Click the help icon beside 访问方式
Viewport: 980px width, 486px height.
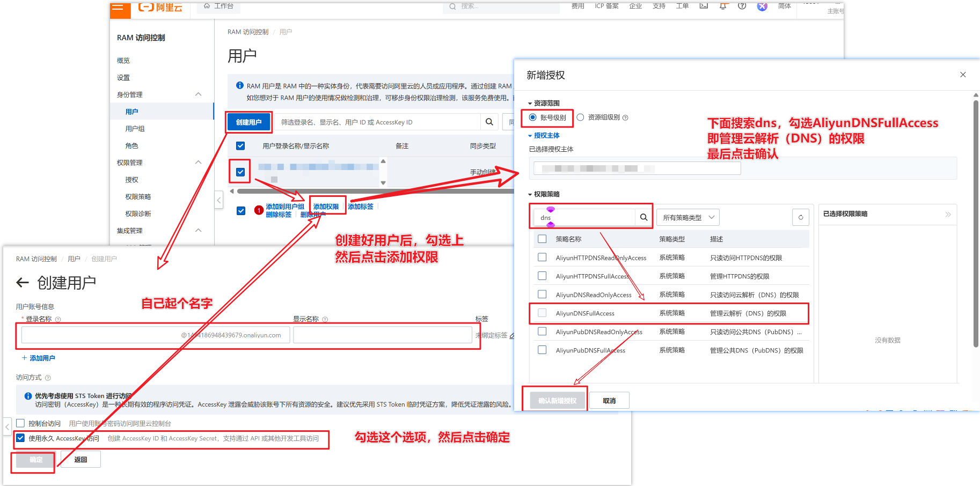coord(48,378)
